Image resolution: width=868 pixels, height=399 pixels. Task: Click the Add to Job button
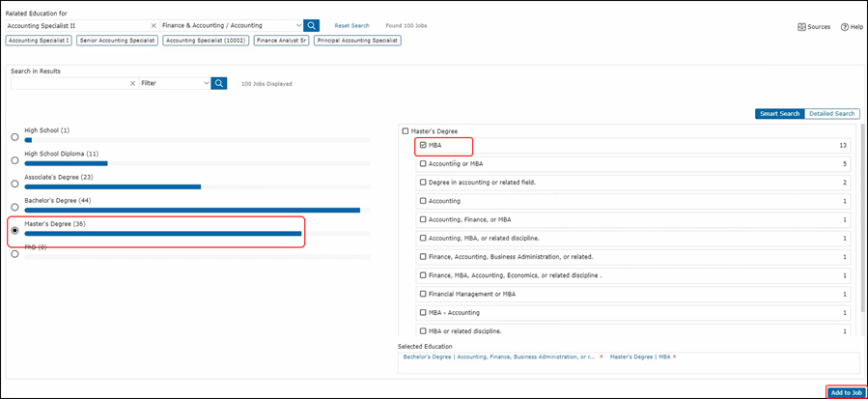tap(846, 392)
